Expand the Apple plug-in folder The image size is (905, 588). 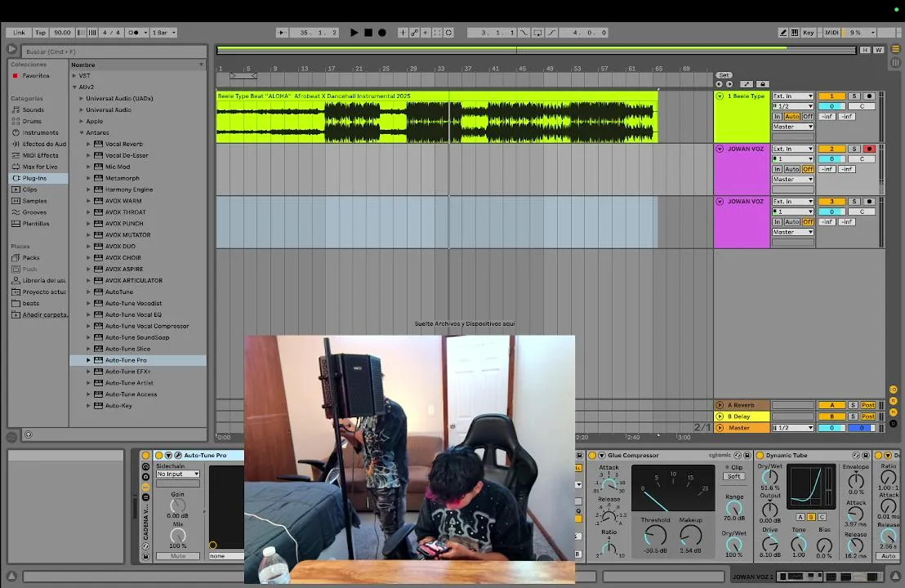[82, 121]
